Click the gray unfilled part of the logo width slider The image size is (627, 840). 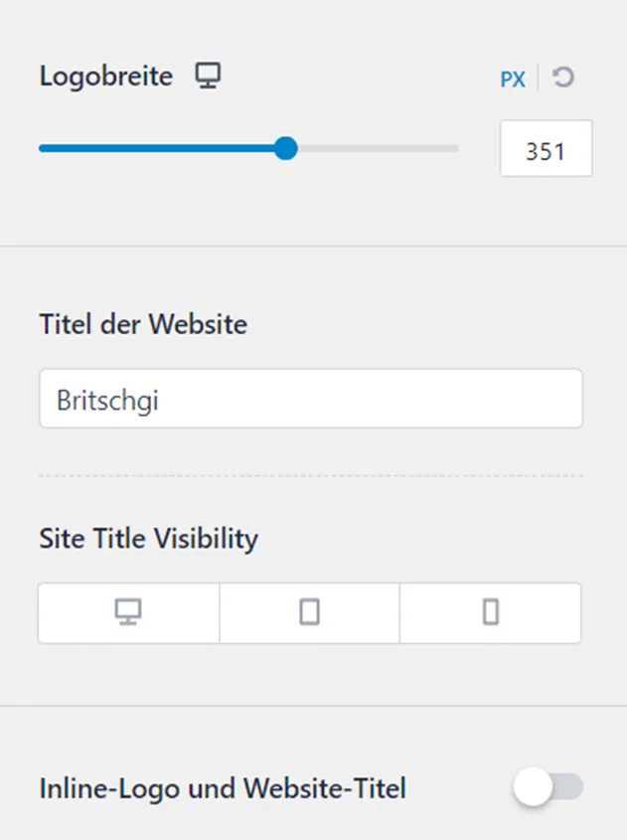coord(378,148)
